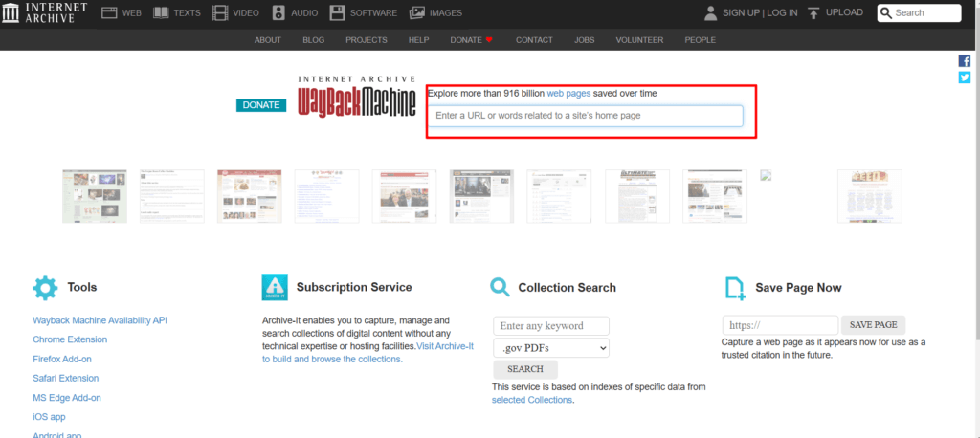Open the seventh archived site thumbnail
The image size is (980, 438).
[x=559, y=196]
